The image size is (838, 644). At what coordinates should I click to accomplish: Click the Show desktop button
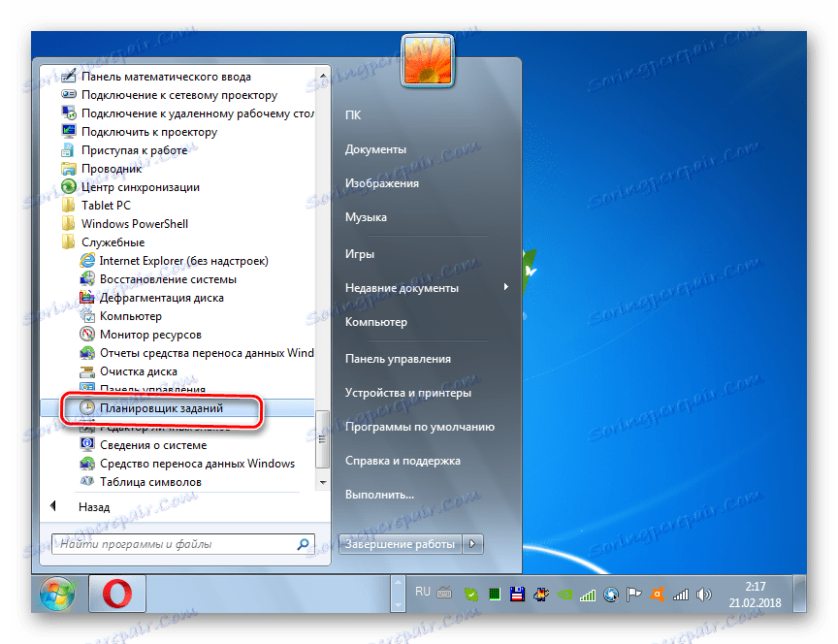click(799, 595)
